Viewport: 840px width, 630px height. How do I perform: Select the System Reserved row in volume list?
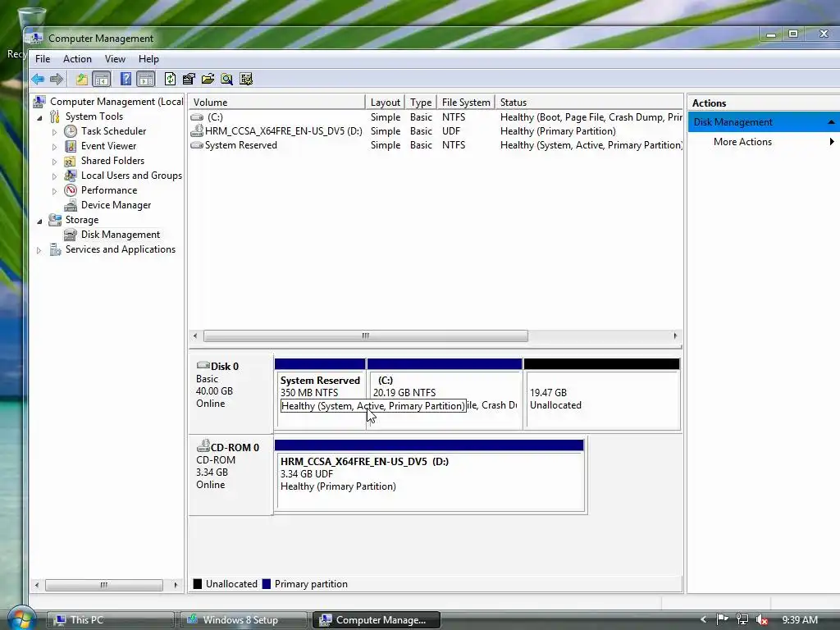click(436, 145)
